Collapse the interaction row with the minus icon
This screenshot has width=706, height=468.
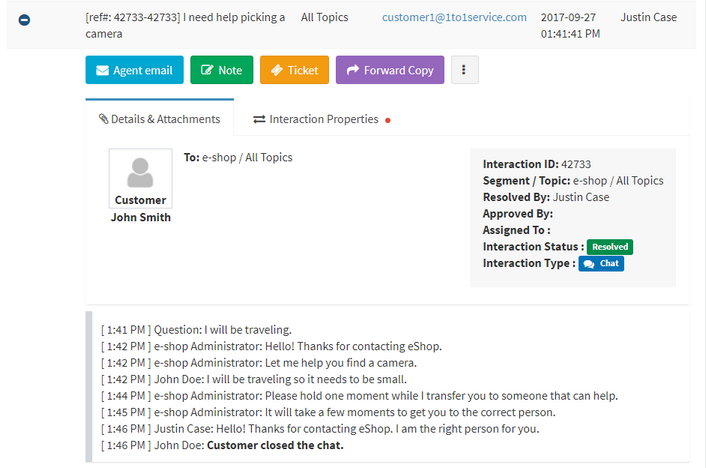point(24,20)
